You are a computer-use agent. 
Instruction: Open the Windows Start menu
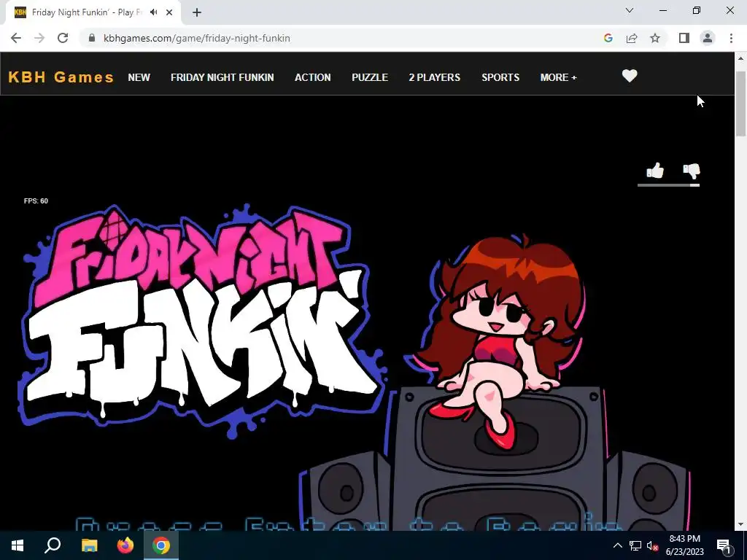(x=18, y=545)
